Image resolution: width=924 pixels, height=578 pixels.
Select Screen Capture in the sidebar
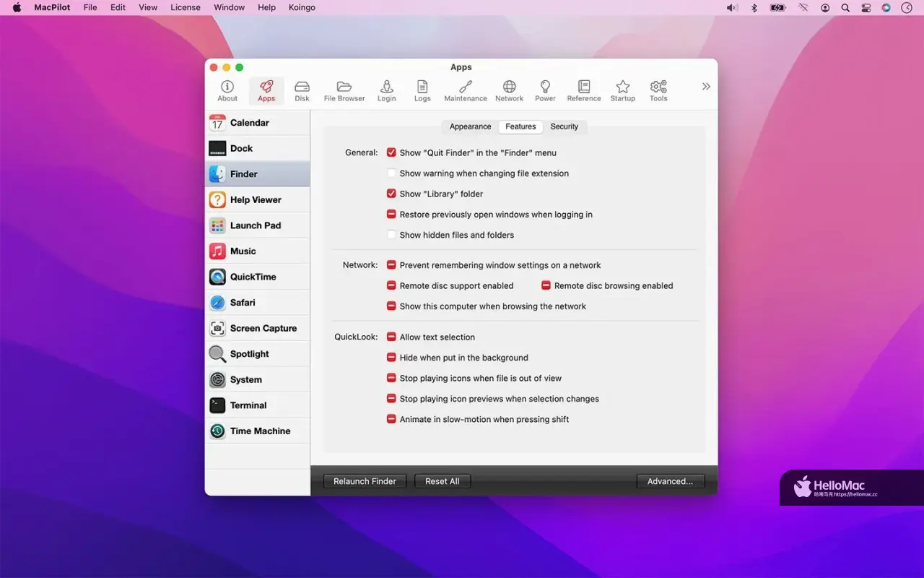pyautogui.click(x=258, y=328)
